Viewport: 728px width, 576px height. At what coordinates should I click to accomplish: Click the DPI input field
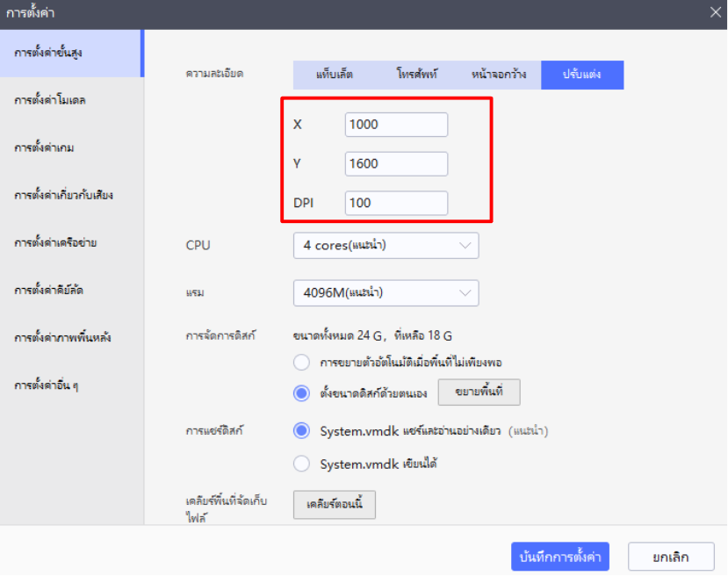(397, 203)
